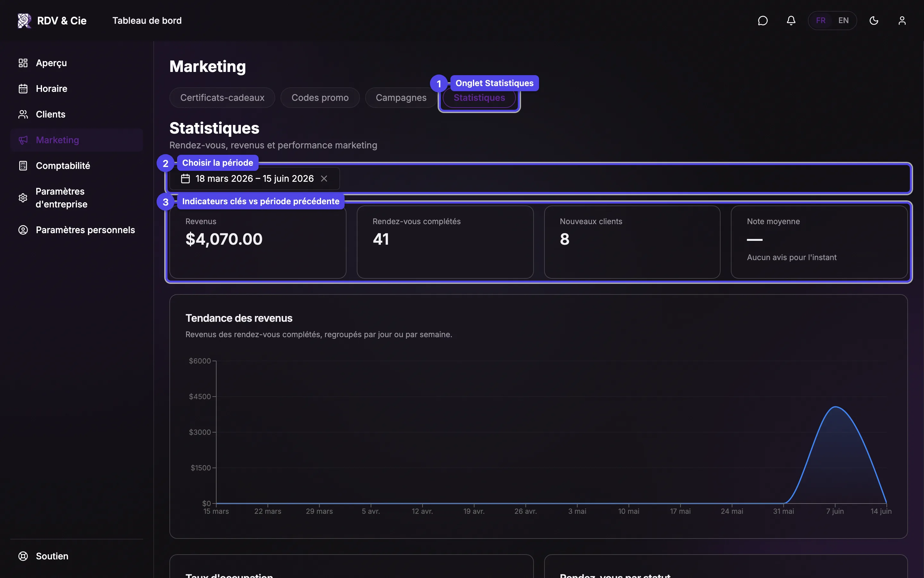Click the Paramètres d'entreprise gear icon
Viewport: 924px width, 578px height.
(23, 197)
